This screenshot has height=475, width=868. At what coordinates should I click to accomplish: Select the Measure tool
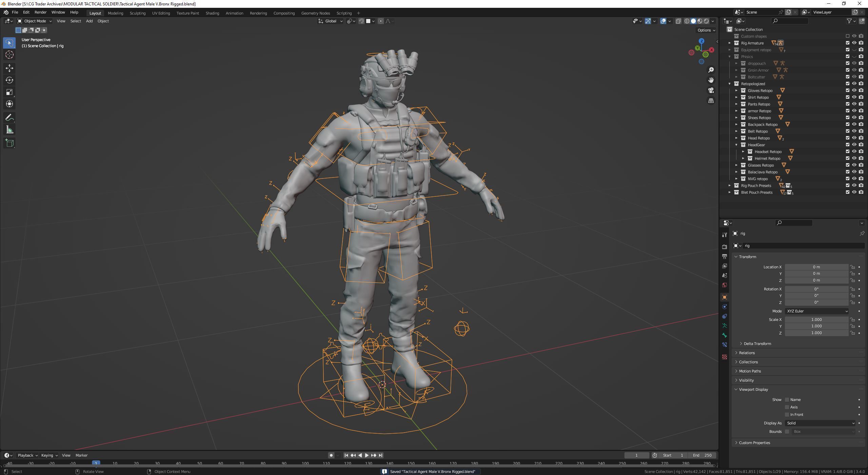pos(9,130)
